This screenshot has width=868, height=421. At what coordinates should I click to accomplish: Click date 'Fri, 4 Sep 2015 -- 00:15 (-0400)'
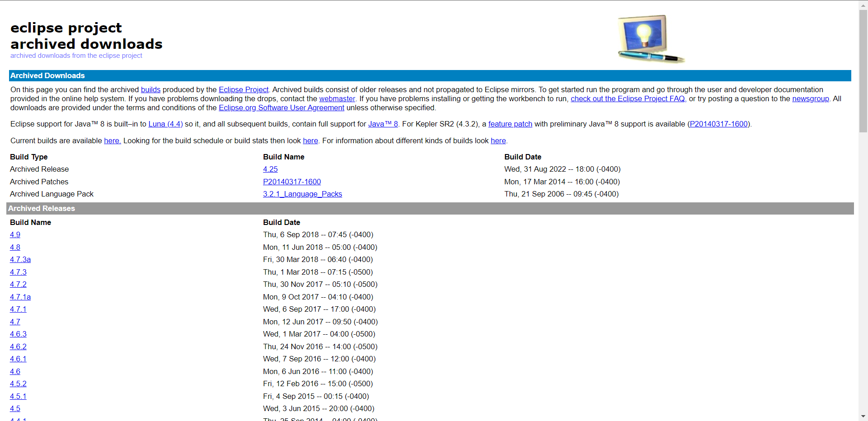[x=316, y=396]
